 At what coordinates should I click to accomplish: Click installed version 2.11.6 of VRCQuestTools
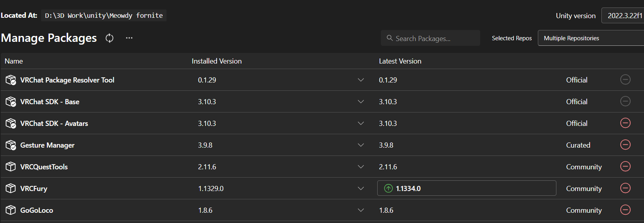[x=207, y=167]
